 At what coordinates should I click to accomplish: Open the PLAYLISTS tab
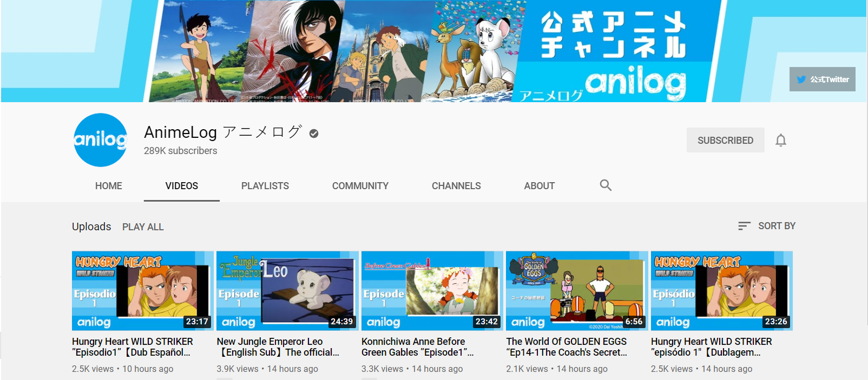[x=265, y=186]
